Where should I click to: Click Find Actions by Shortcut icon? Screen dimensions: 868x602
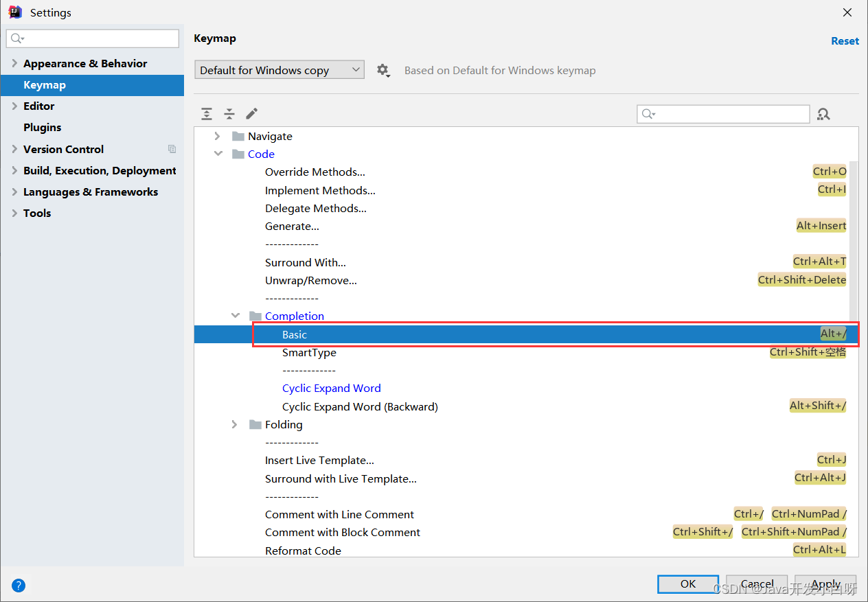pos(823,114)
